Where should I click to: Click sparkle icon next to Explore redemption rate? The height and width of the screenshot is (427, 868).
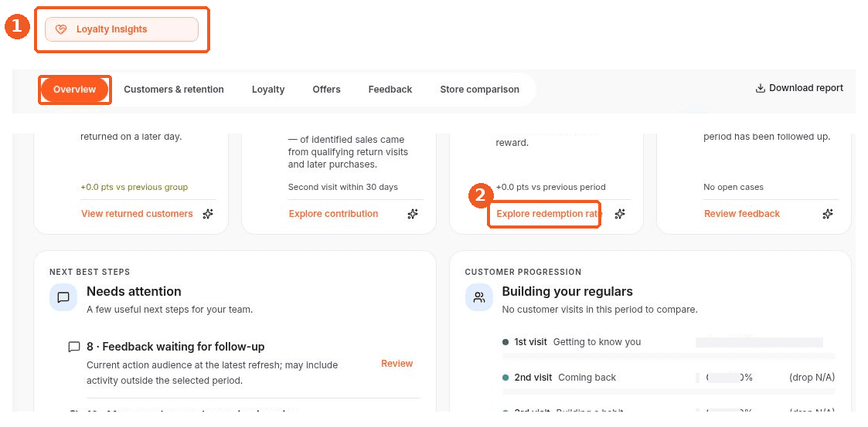point(620,214)
